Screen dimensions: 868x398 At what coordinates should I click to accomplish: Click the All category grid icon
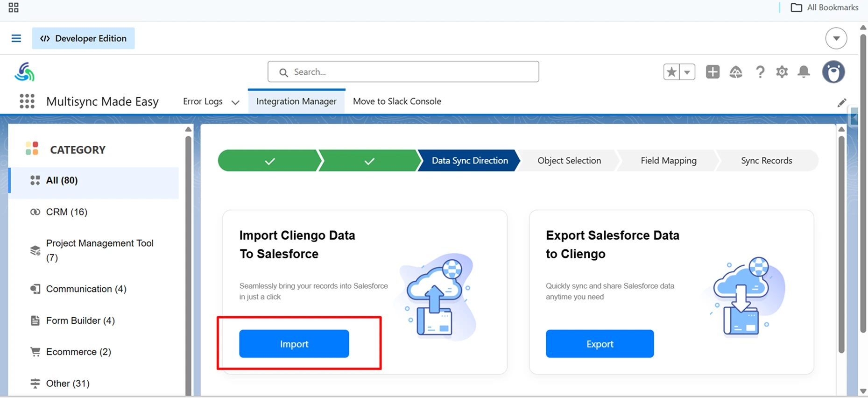35,180
